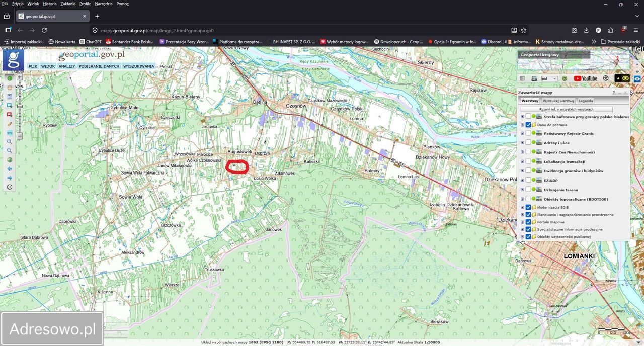Check the Strefa buforowa layer checkbox
This screenshot has height=346, width=644.
pyautogui.click(x=528, y=117)
